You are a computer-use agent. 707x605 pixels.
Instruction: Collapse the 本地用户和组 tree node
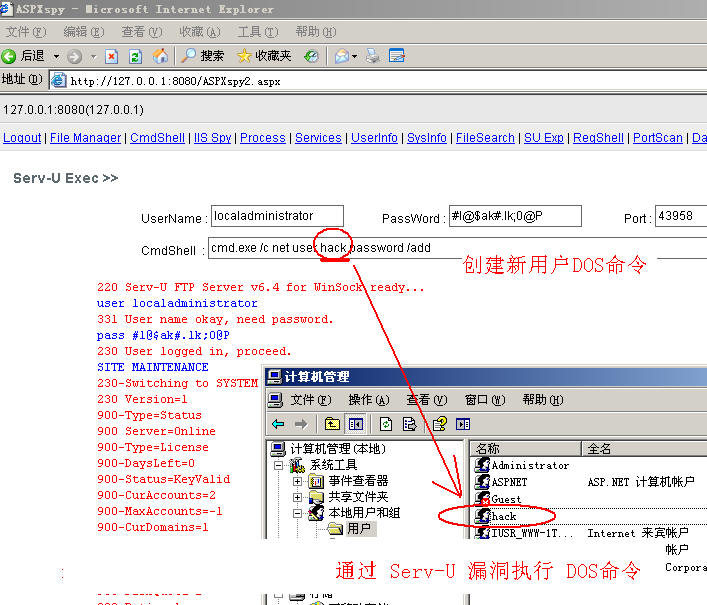coord(297,513)
